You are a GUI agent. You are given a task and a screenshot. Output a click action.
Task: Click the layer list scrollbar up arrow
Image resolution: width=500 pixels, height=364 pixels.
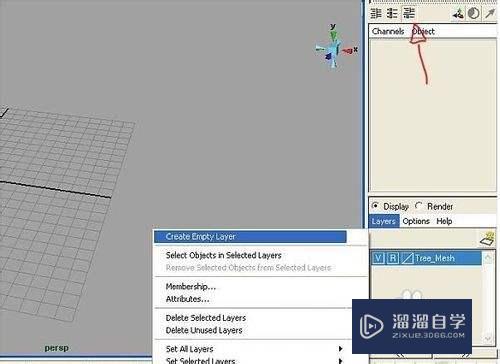(x=488, y=258)
